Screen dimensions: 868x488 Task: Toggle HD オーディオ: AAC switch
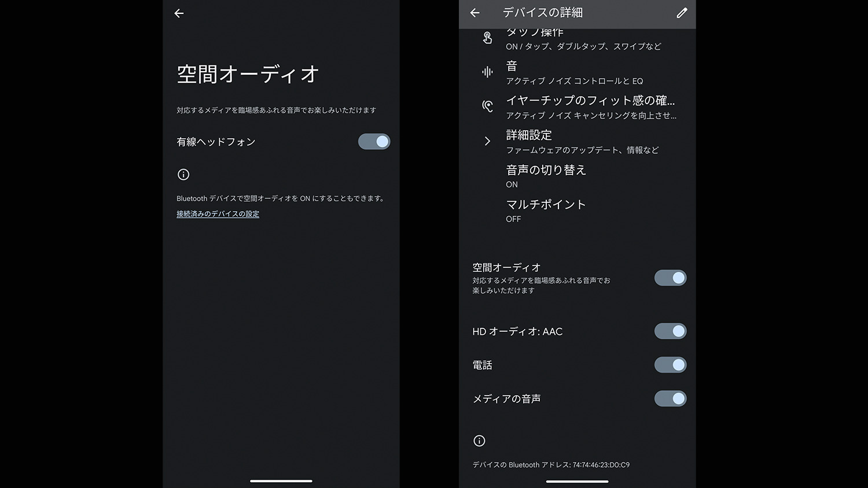pyautogui.click(x=670, y=331)
